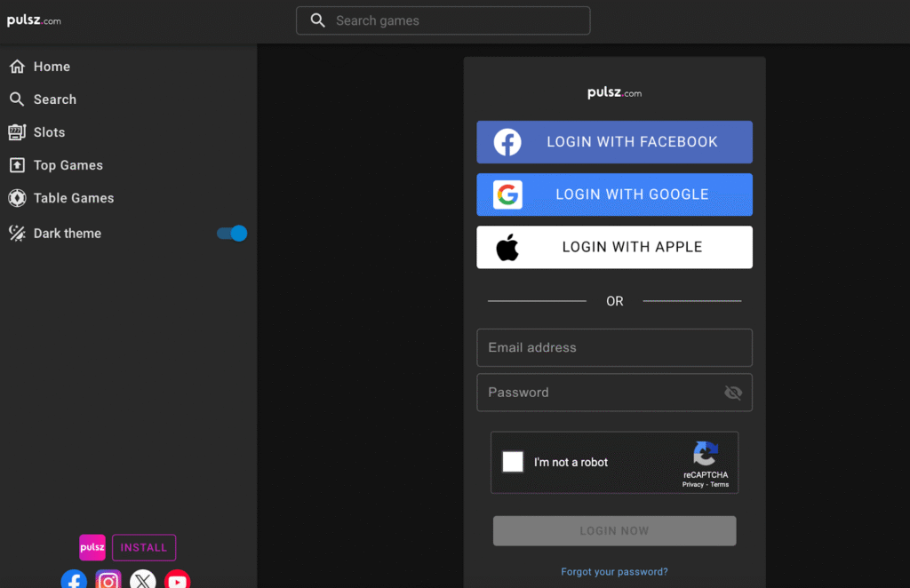The height and width of the screenshot is (588, 910).
Task: Go to Home in the sidebar
Action: (52, 67)
